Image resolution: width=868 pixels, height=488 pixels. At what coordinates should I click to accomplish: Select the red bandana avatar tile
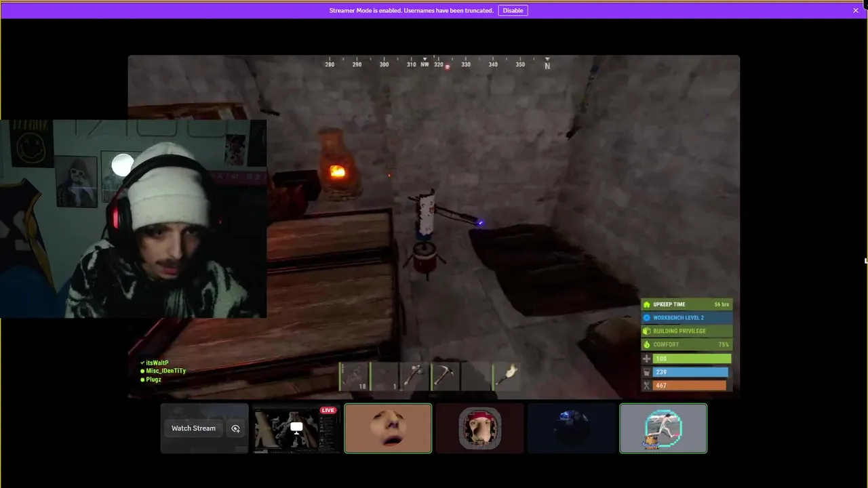pyautogui.click(x=479, y=428)
